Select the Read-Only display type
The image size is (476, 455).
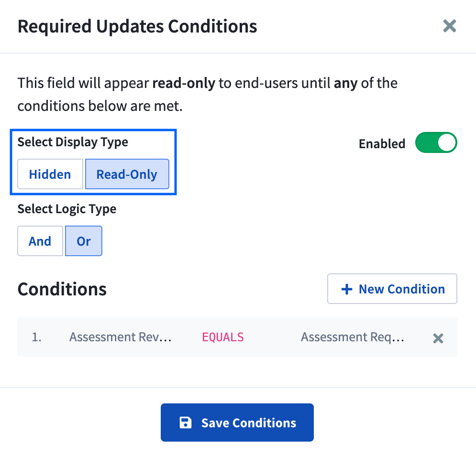click(127, 174)
